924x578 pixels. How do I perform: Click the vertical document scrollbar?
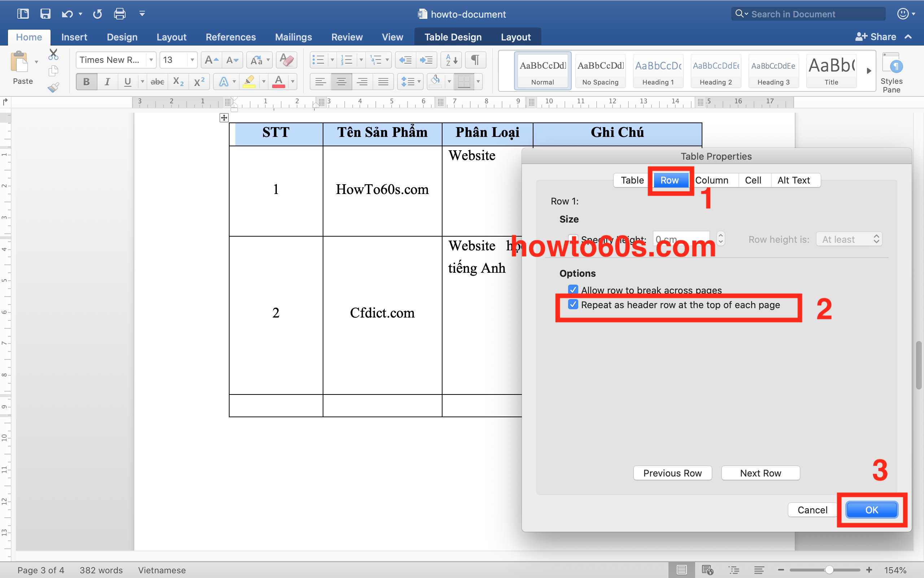pyautogui.click(x=919, y=366)
